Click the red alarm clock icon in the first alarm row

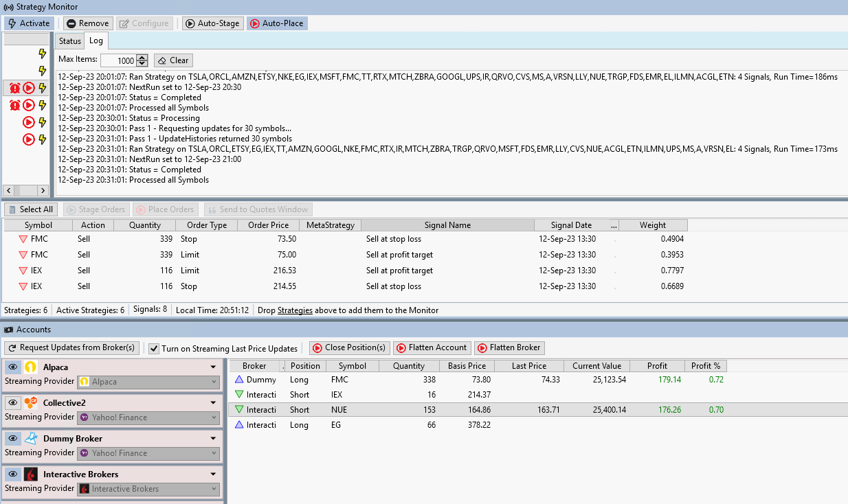click(x=15, y=88)
